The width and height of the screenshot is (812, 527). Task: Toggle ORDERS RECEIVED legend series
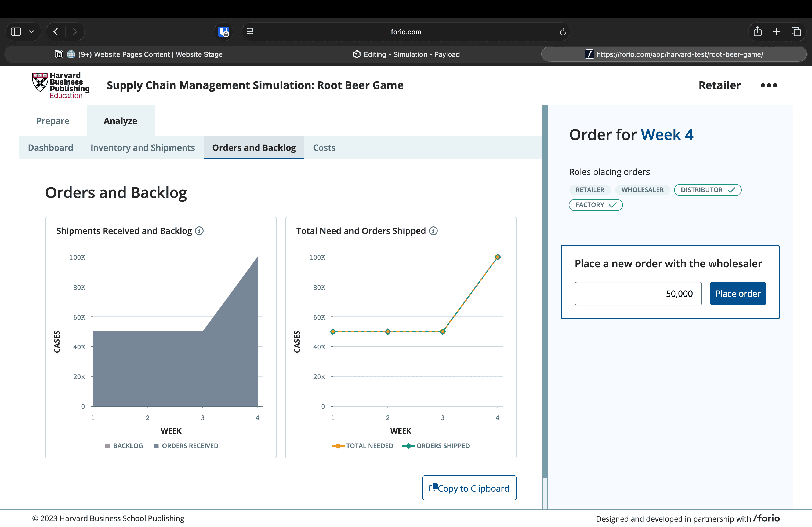coord(186,445)
